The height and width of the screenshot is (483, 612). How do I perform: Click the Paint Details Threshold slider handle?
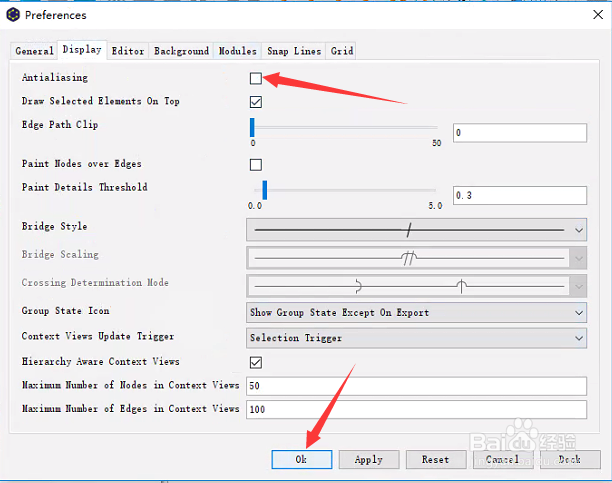pyautogui.click(x=265, y=190)
